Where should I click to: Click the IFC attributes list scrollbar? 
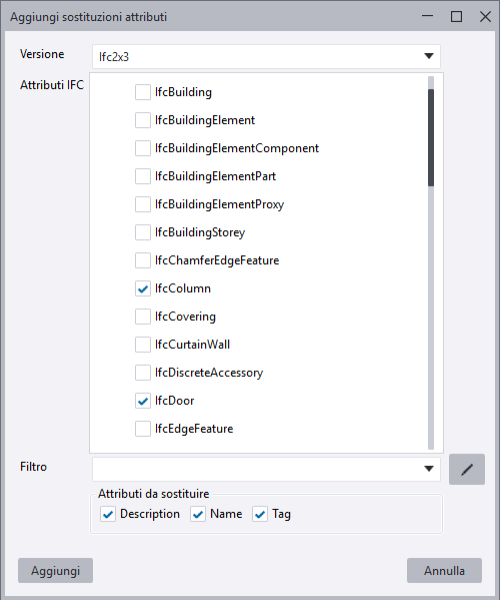pos(431,138)
